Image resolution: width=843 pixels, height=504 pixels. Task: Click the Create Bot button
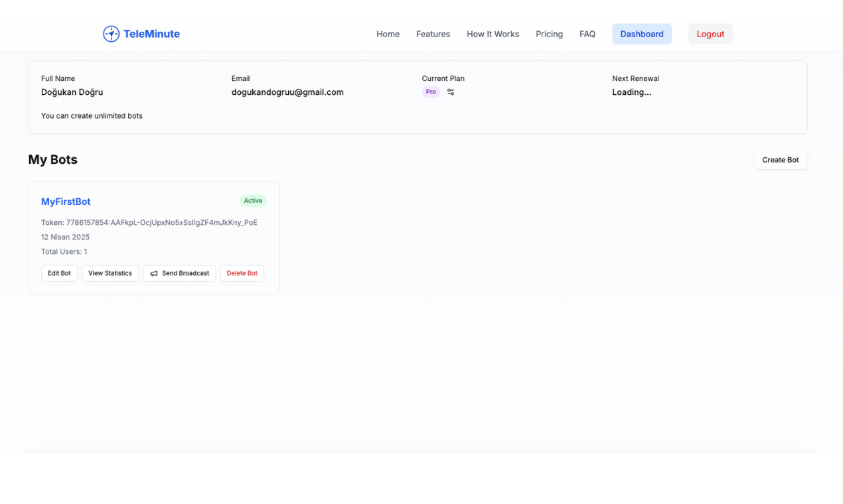(781, 160)
